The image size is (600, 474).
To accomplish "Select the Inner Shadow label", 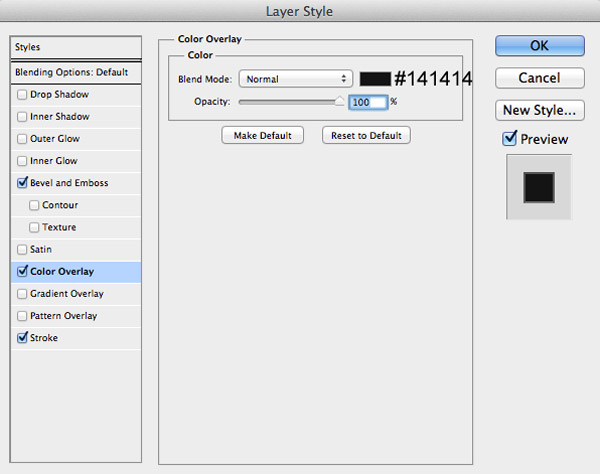I will tap(60, 117).
